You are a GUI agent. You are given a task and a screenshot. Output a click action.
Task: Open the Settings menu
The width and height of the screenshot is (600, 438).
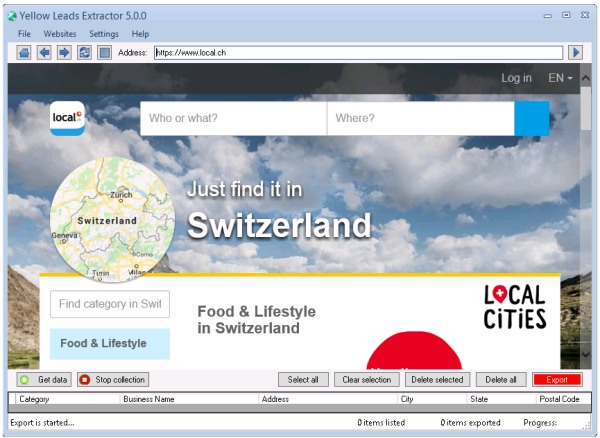(103, 34)
